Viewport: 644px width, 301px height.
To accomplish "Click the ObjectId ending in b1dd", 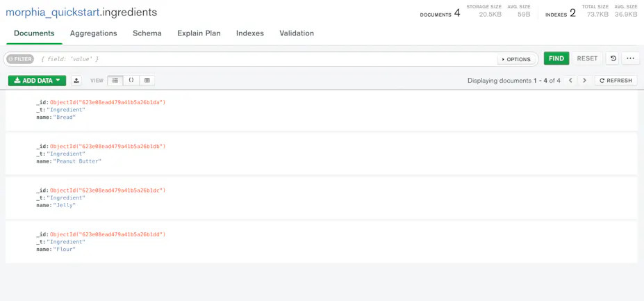I will tap(108, 234).
